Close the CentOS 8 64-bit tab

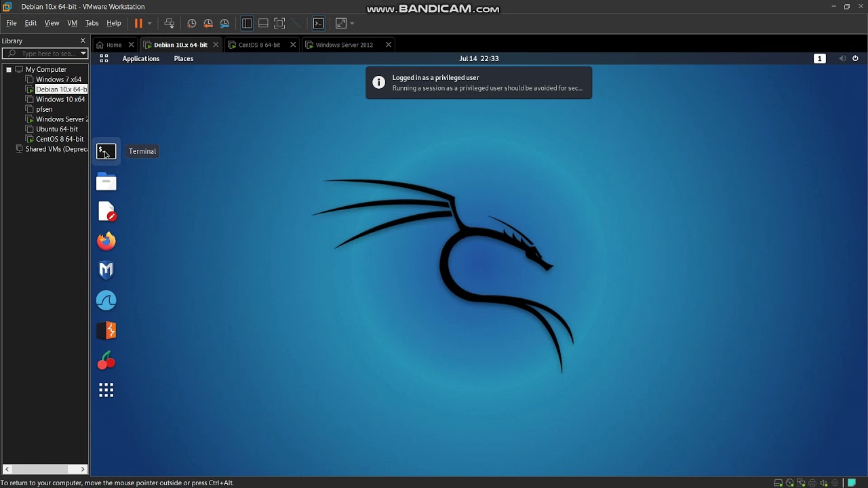(293, 45)
